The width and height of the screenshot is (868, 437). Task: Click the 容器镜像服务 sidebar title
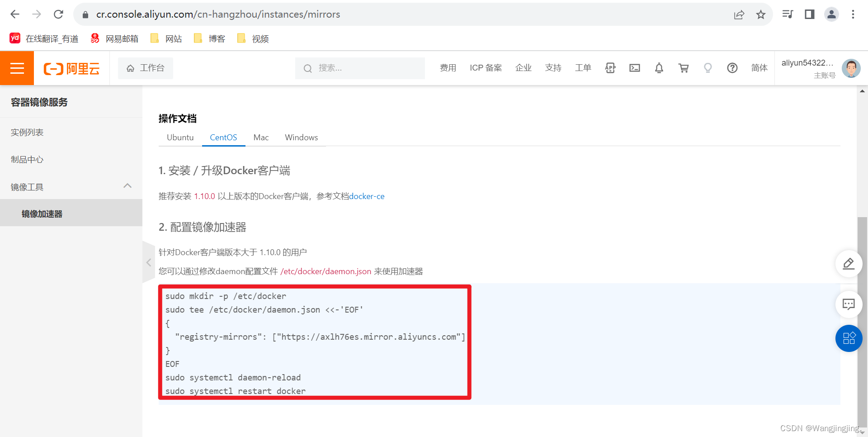[39, 102]
